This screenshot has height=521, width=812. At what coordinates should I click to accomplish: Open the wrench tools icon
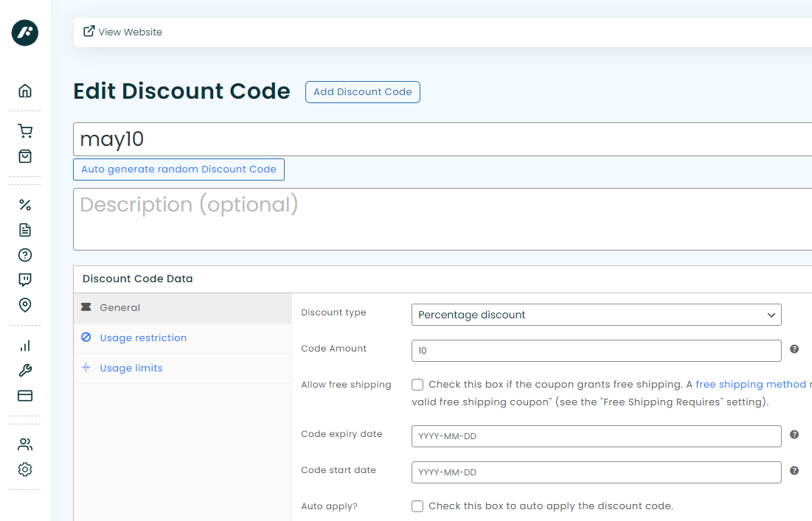[x=25, y=371]
